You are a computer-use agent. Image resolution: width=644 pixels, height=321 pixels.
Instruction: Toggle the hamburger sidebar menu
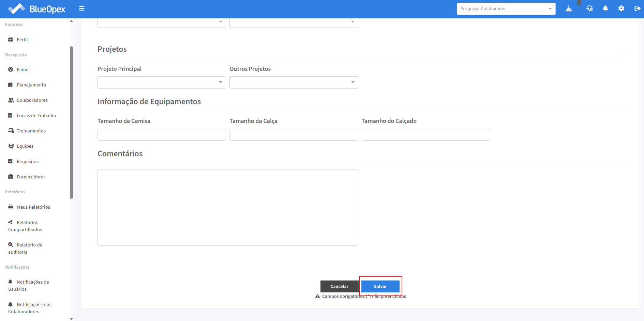coord(82,9)
